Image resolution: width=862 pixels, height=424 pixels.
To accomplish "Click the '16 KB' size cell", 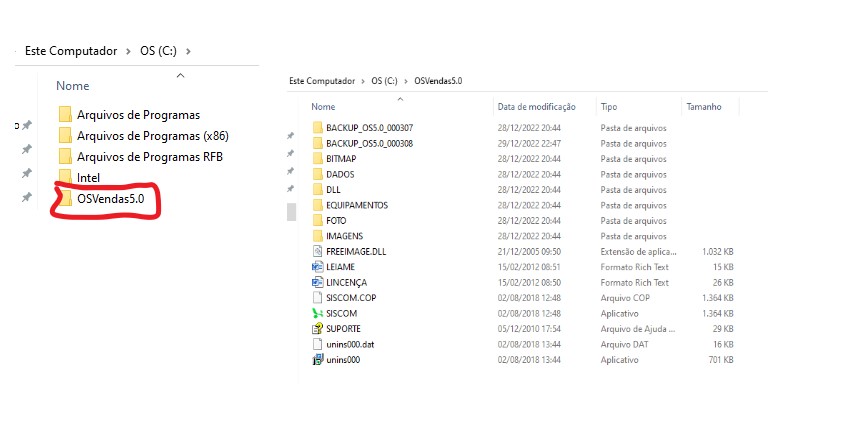I will [723, 344].
